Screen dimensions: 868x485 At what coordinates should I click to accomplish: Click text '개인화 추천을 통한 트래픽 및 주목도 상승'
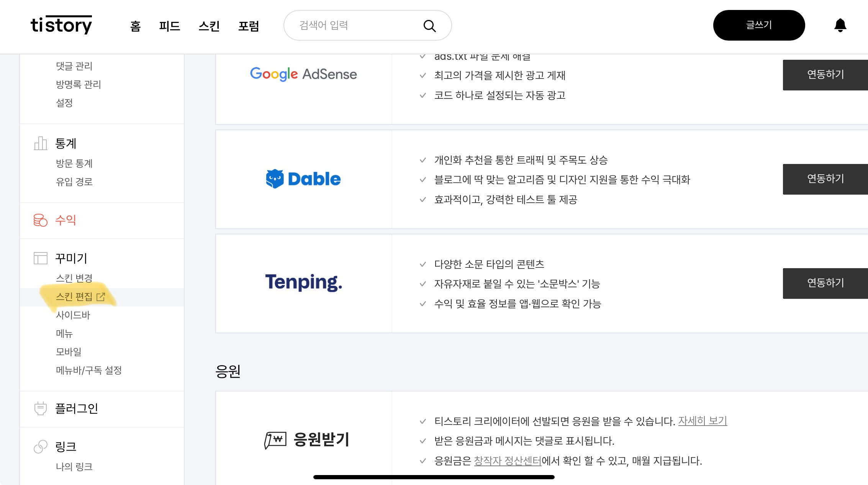tap(521, 160)
